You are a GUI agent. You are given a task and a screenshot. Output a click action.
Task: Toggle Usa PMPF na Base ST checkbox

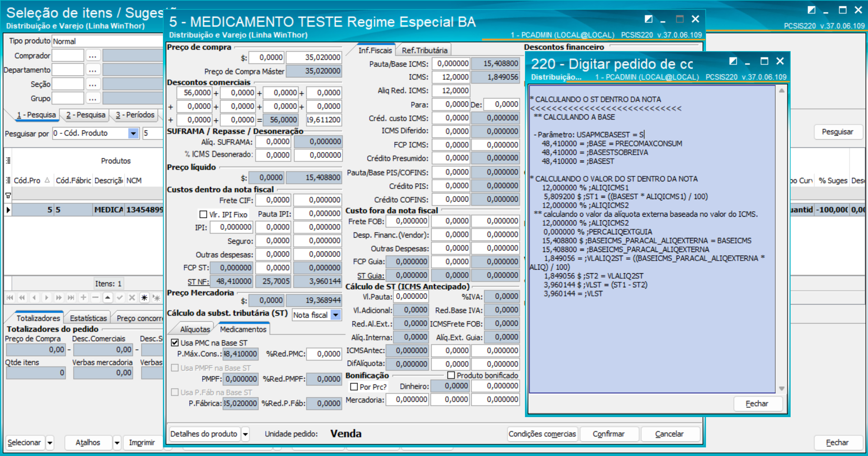(x=175, y=368)
